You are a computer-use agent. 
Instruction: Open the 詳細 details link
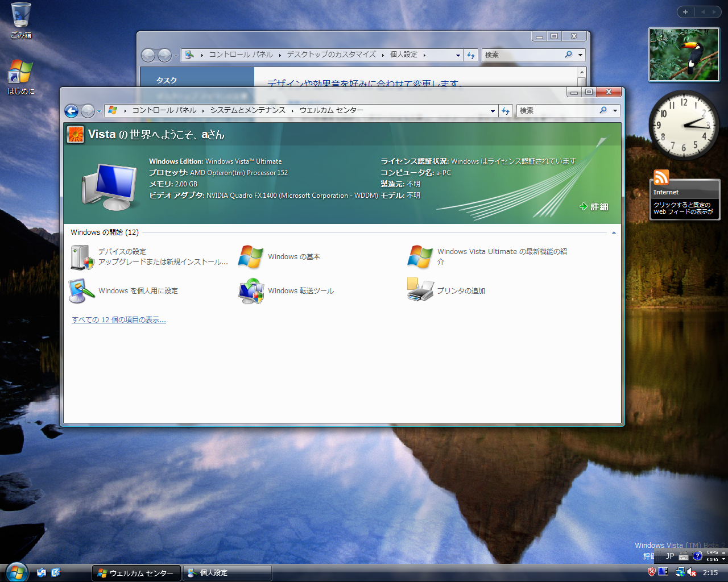[594, 206]
